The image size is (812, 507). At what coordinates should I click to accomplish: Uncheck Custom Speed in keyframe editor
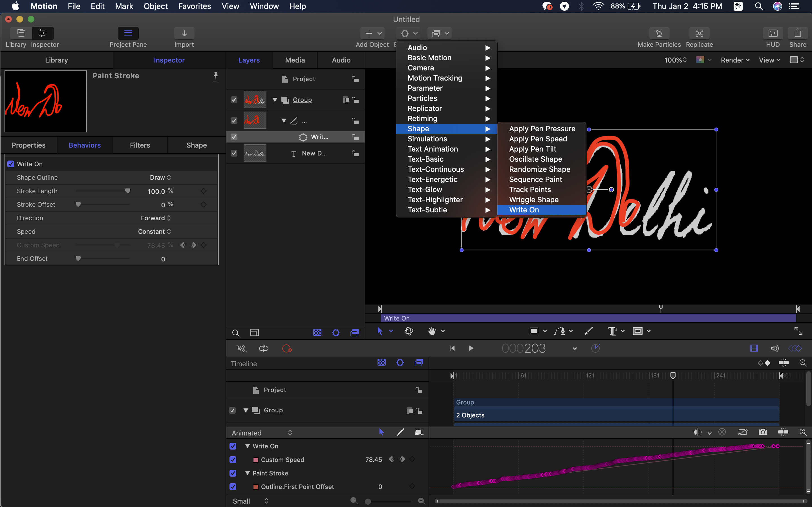pyautogui.click(x=233, y=460)
